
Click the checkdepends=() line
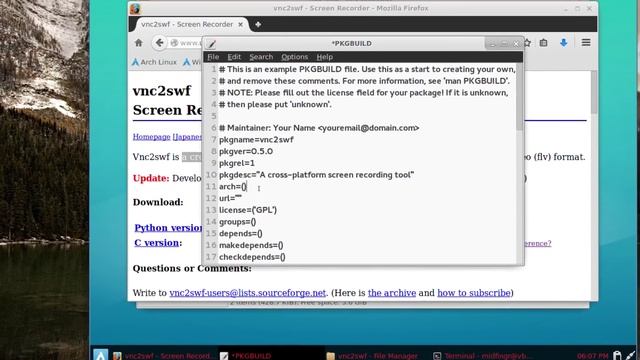[x=252, y=257]
